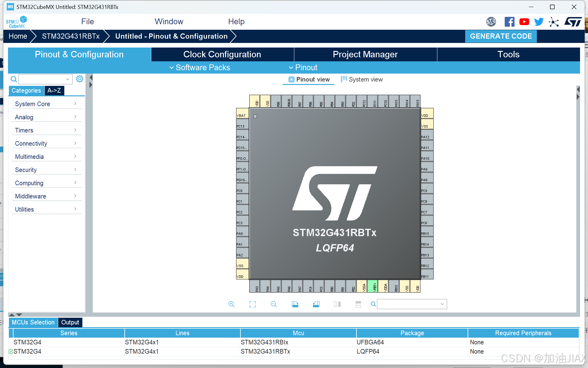588x368 pixels.
Task: Click the GENERATE CODE button
Action: (x=501, y=36)
